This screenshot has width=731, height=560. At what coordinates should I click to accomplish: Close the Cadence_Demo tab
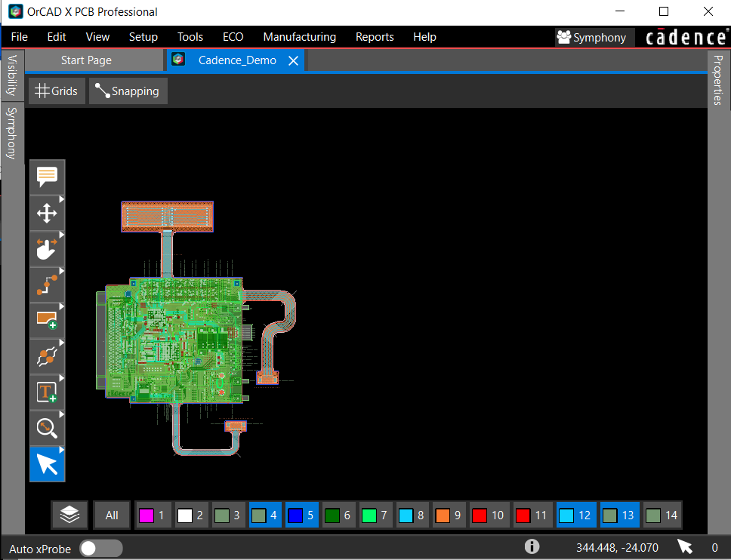click(x=293, y=60)
